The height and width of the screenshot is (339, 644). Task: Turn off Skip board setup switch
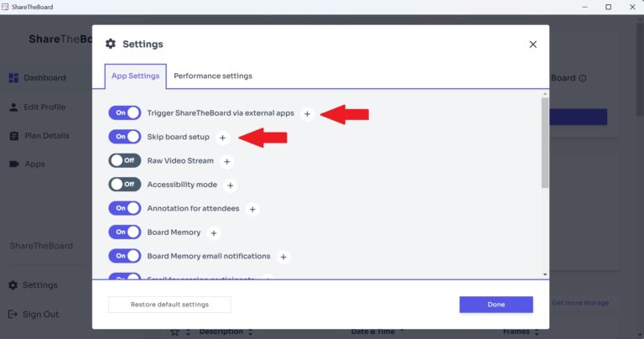coord(124,137)
